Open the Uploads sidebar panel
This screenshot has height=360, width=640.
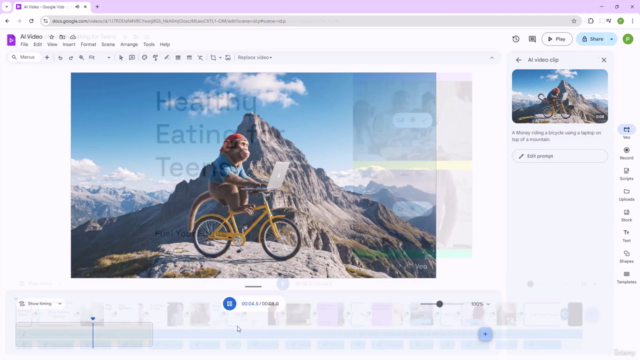pos(627,195)
